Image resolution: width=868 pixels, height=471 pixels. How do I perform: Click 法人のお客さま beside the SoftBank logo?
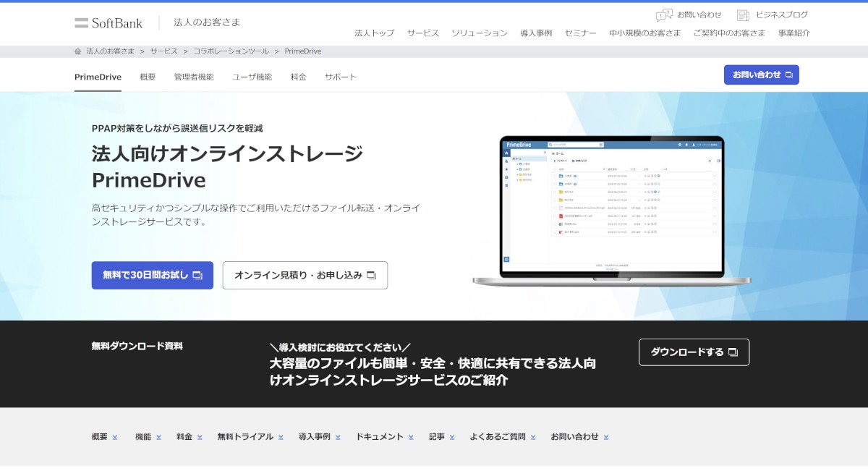coord(207,22)
